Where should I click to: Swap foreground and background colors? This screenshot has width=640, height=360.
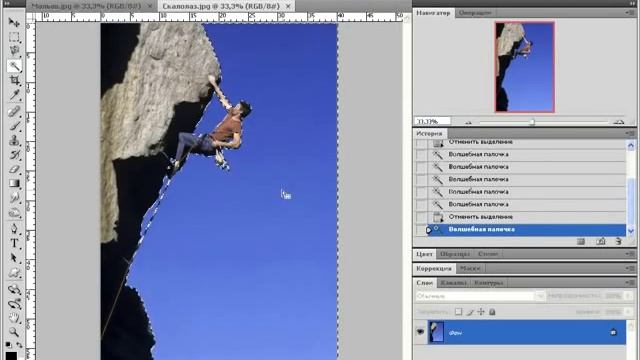[x=19, y=345]
